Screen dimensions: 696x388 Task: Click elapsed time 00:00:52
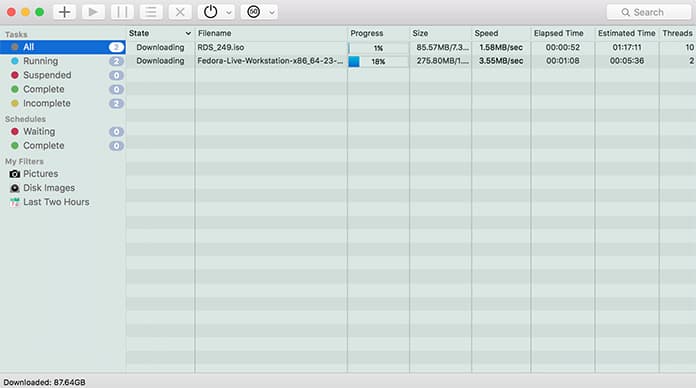pos(563,48)
